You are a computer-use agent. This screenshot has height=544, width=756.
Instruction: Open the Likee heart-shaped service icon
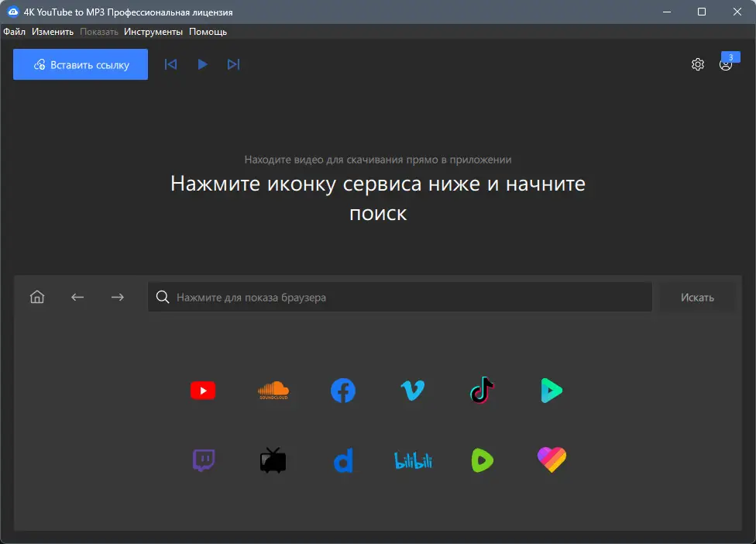point(552,460)
